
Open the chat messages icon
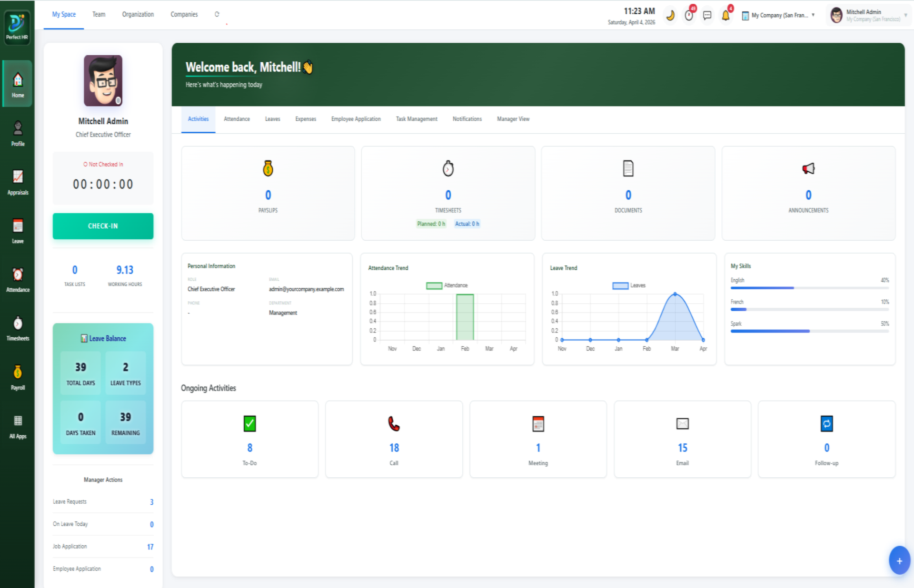707,16
